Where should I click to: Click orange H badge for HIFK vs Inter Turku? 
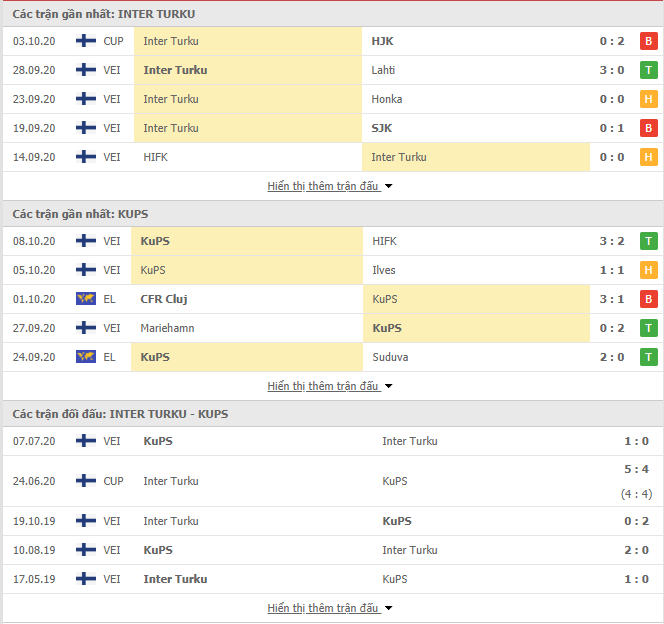tap(648, 157)
